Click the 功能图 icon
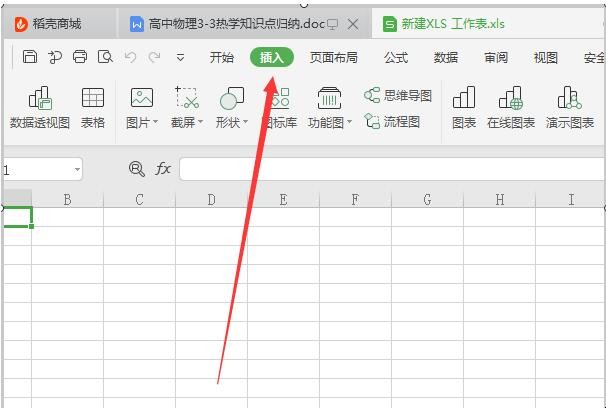 (x=329, y=98)
